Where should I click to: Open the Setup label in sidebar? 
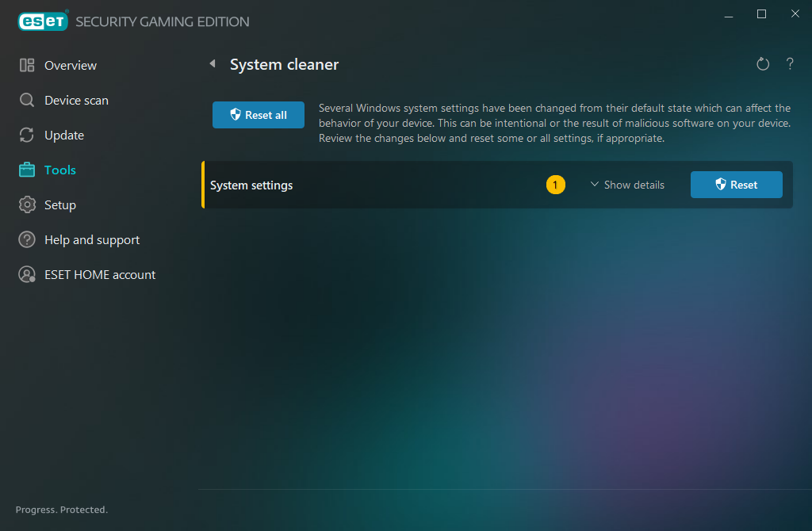pyautogui.click(x=60, y=205)
